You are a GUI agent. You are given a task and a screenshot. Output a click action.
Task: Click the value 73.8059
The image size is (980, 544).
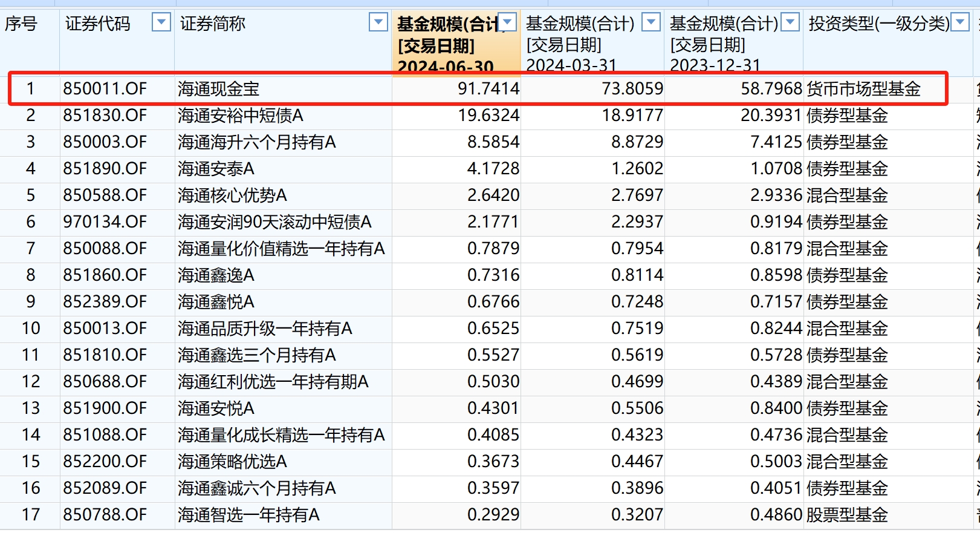click(632, 89)
